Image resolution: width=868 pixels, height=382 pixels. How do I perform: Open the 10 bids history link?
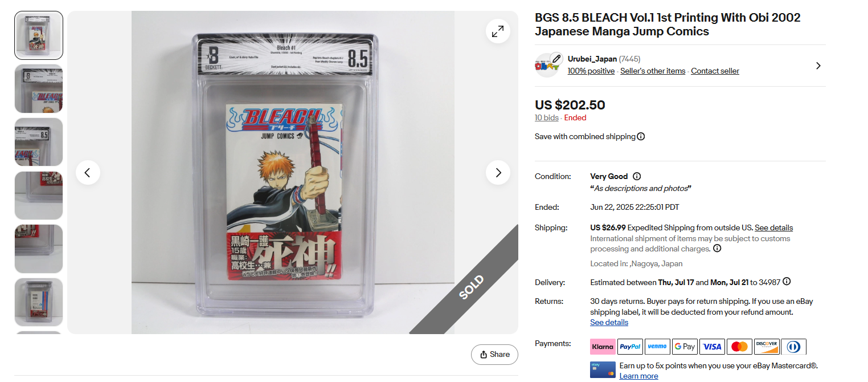click(x=546, y=117)
